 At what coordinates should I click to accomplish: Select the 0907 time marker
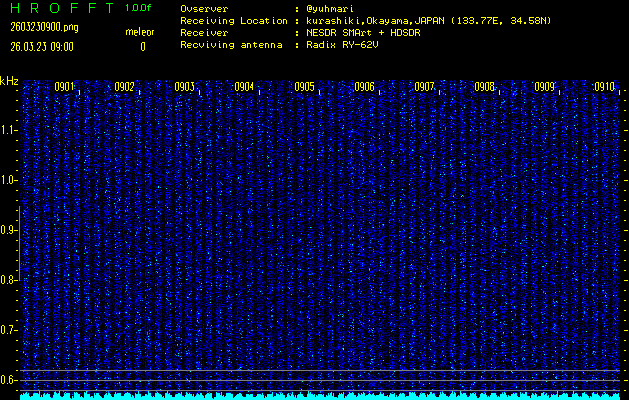pyautogui.click(x=424, y=87)
